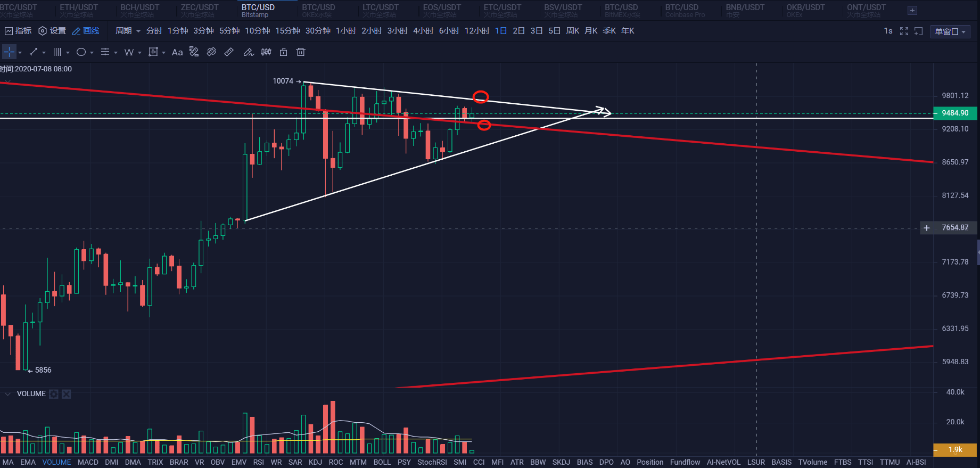Click the 10074 high price label
980x468 pixels.
pyautogui.click(x=283, y=81)
